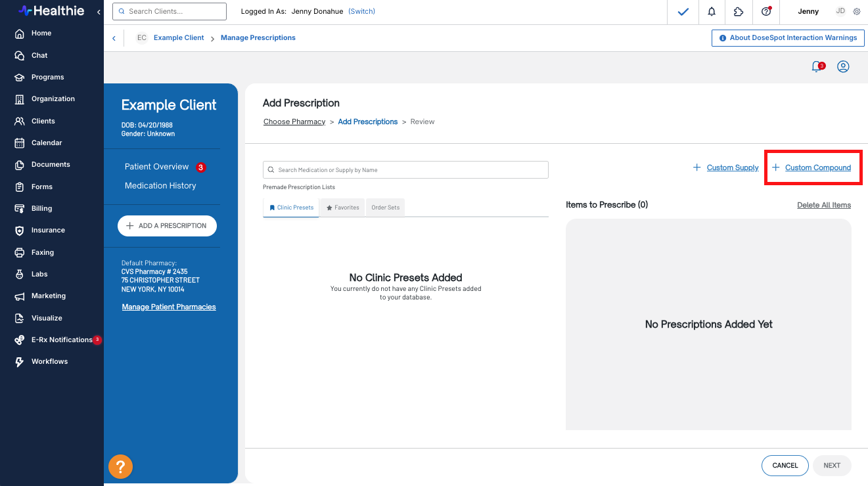The height and width of the screenshot is (486, 868).
Task: Click the Search Clients field
Action: [x=170, y=11]
